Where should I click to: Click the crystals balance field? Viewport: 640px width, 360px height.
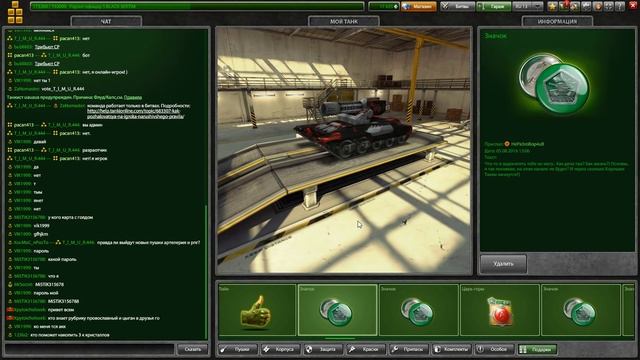click(383, 7)
